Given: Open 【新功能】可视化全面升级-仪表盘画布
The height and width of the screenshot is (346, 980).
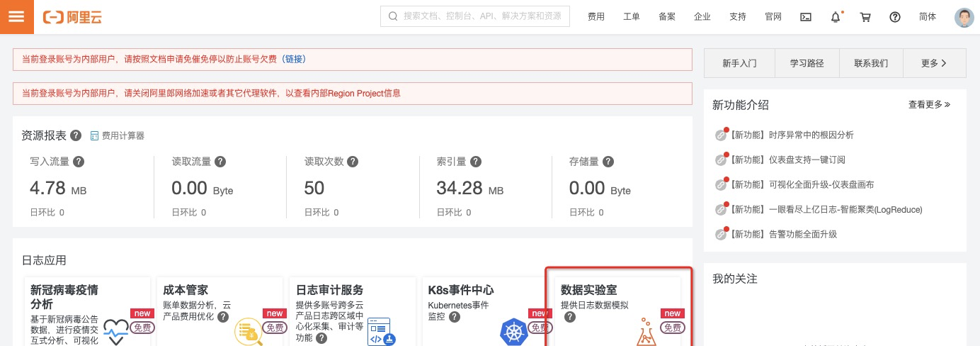Looking at the screenshot, I should tap(802, 184).
